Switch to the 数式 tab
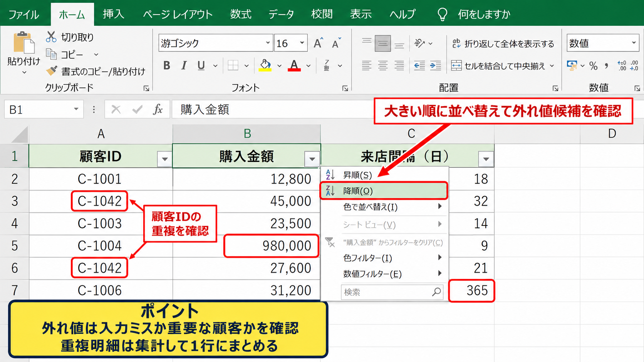The image size is (644, 362). point(241,14)
